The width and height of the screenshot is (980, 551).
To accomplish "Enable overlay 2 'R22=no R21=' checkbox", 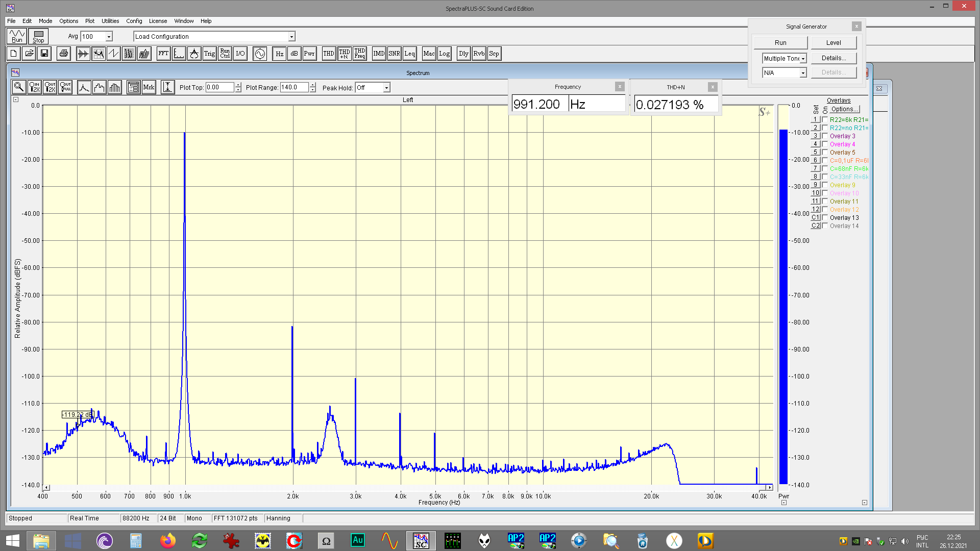I will [824, 128].
